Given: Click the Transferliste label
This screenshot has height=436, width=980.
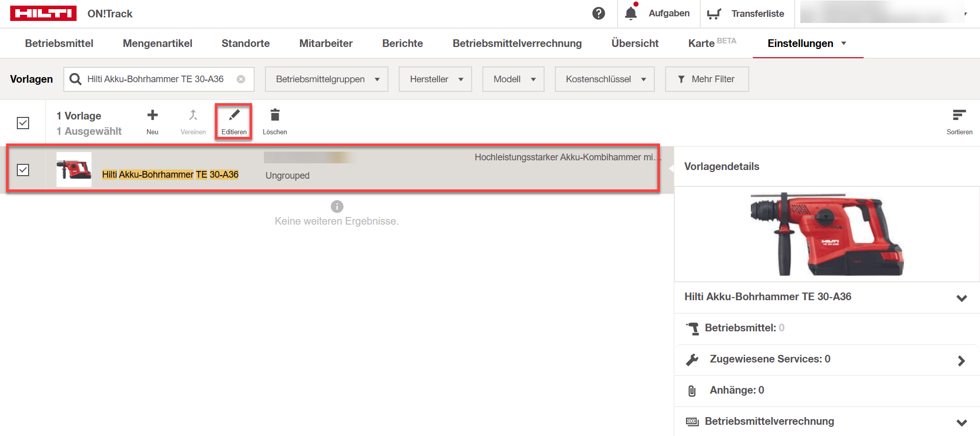Looking at the screenshot, I should (758, 14).
